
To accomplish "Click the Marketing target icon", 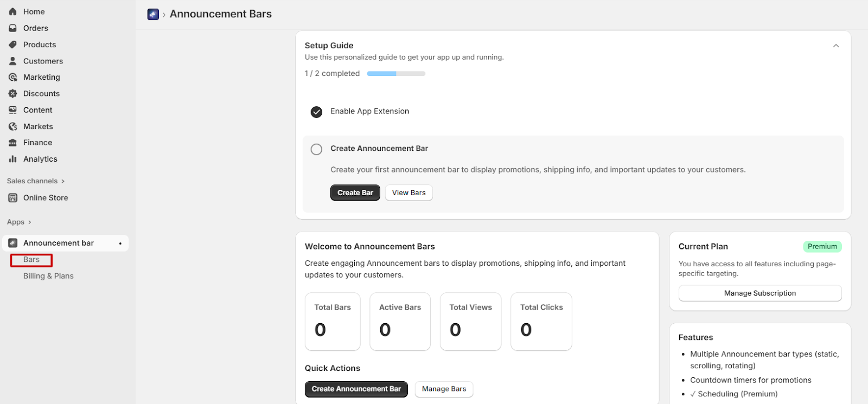I will pos(12,78).
